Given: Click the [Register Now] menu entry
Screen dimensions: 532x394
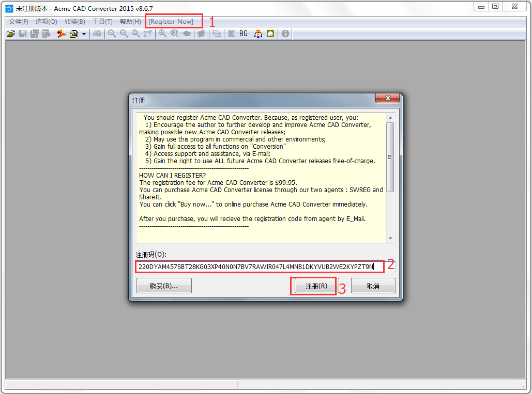Looking at the screenshot, I should pyautogui.click(x=174, y=21).
